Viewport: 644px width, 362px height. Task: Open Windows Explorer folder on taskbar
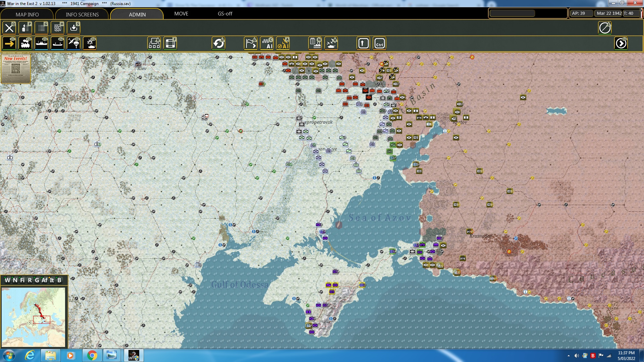click(50, 355)
